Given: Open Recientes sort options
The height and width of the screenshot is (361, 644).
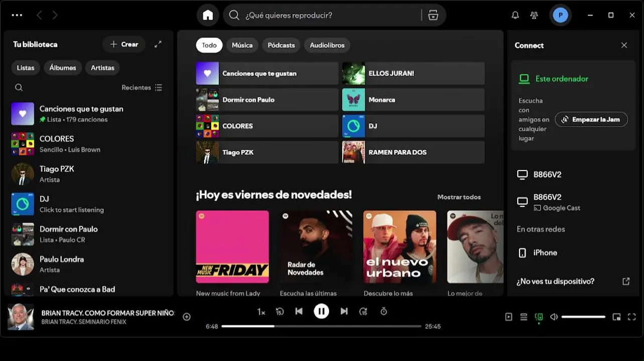Looking at the screenshot, I should click(142, 87).
